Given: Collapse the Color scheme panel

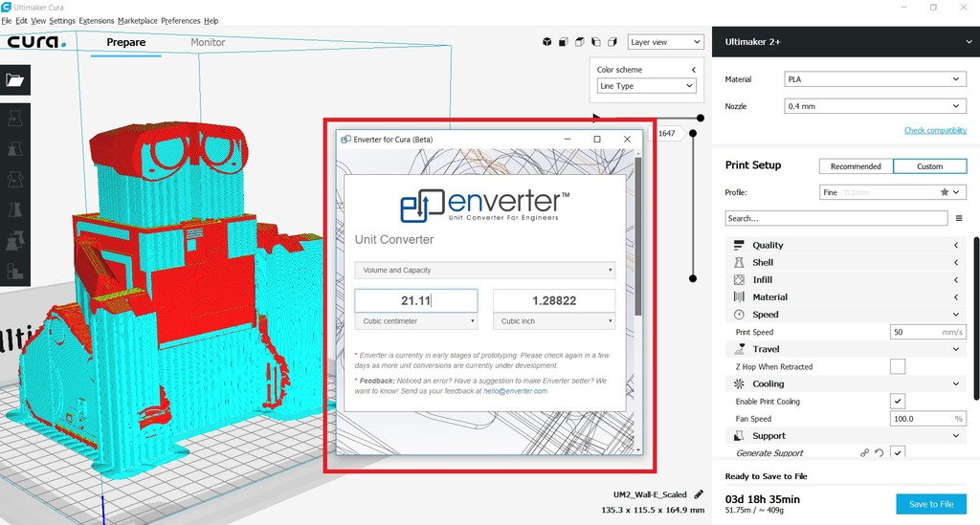Looking at the screenshot, I should pos(693,69).
